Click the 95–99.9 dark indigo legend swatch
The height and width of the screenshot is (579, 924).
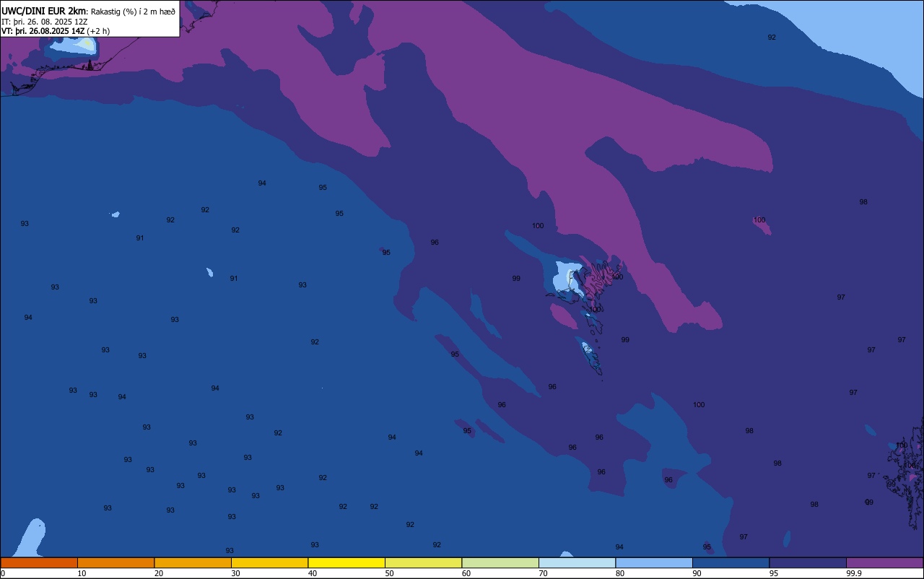(808, 562)
